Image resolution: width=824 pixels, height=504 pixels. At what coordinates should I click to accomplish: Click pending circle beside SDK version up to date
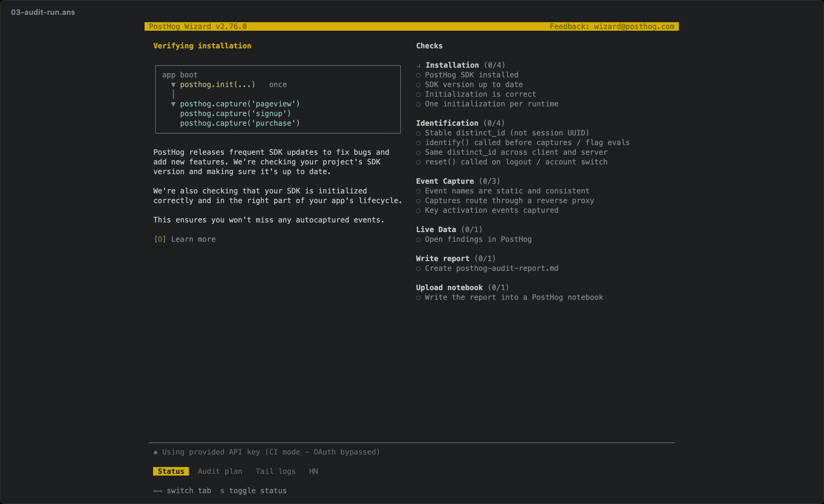(418, 85)
